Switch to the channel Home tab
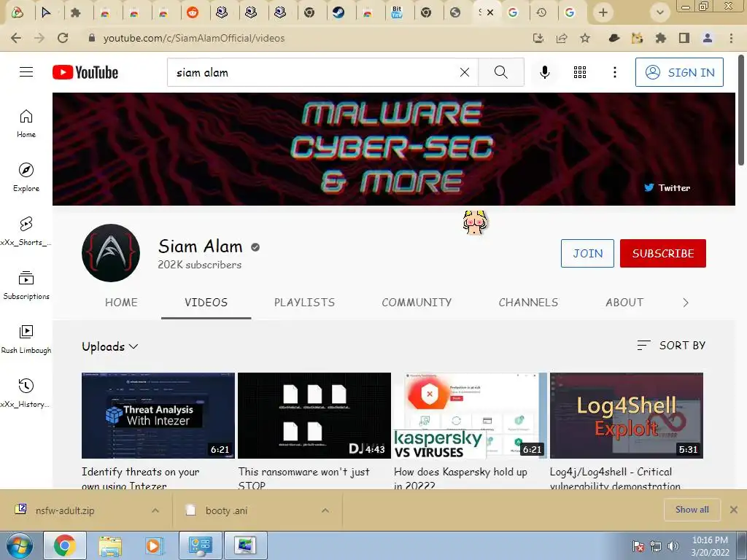Screen dimensions: 747x560 pos(121,303)
